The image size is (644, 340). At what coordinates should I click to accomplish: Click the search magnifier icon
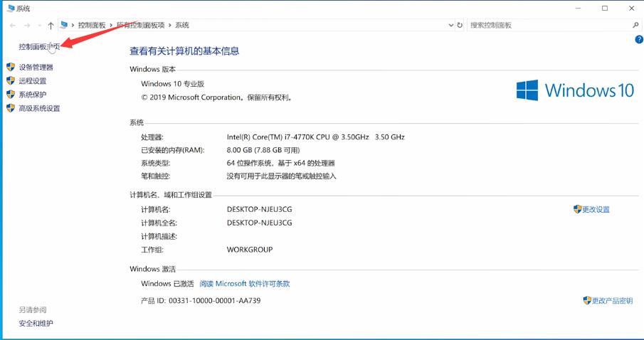635,26
